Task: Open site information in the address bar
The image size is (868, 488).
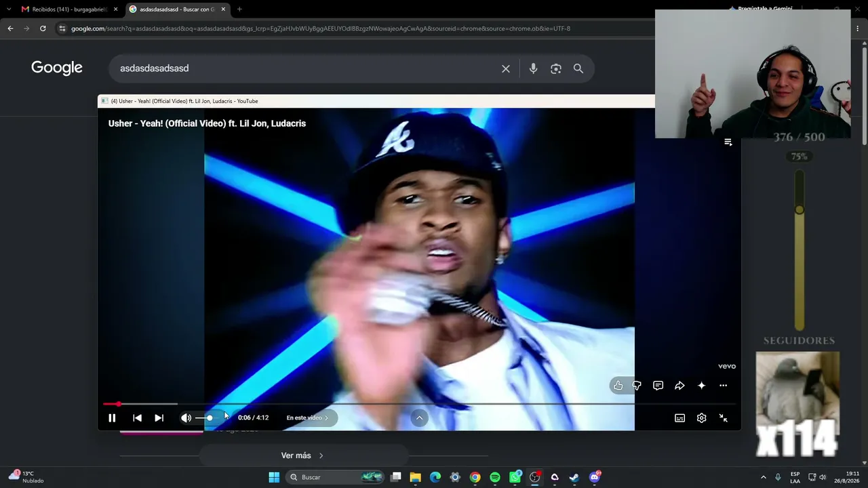Action: [62, 28]
